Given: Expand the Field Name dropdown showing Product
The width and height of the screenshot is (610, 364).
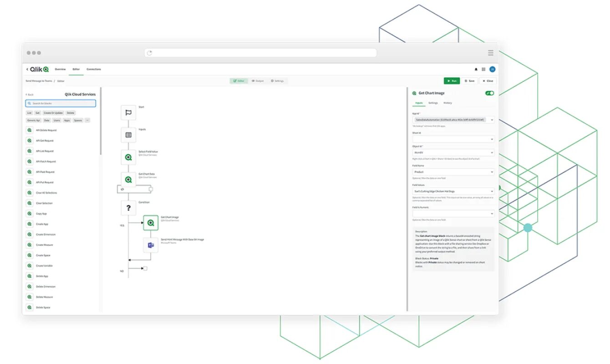Looking at the screenshot, I should 453,172.
